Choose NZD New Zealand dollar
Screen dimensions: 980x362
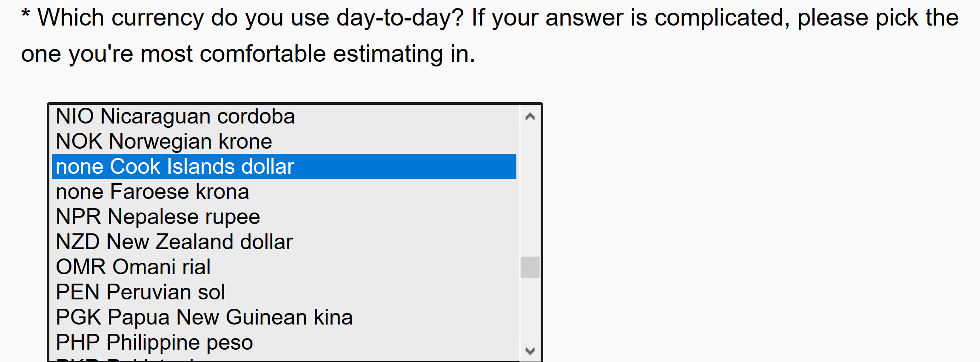click(284, 242)
